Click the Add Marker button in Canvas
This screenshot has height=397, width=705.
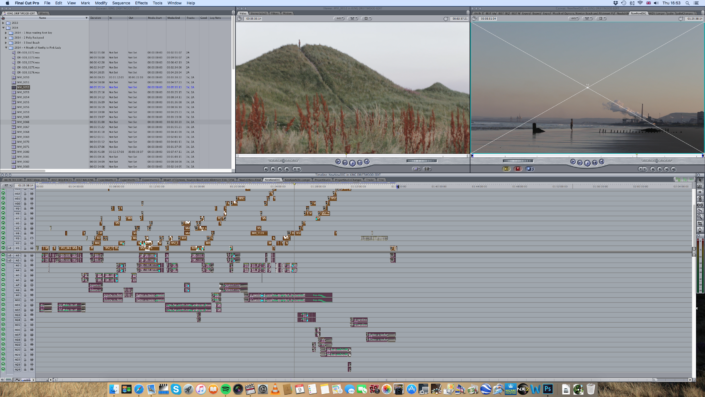(x=653, y=169)
